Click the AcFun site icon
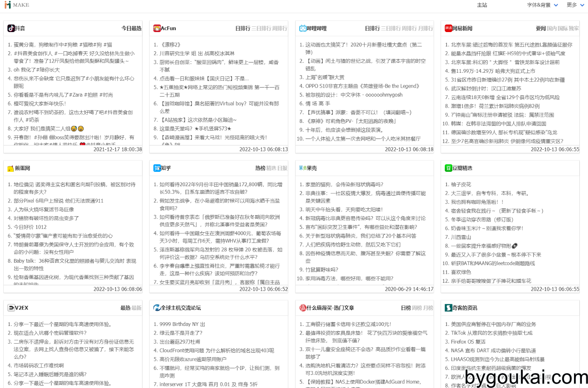This screenshot has width=588, height=388. (157, 28)
